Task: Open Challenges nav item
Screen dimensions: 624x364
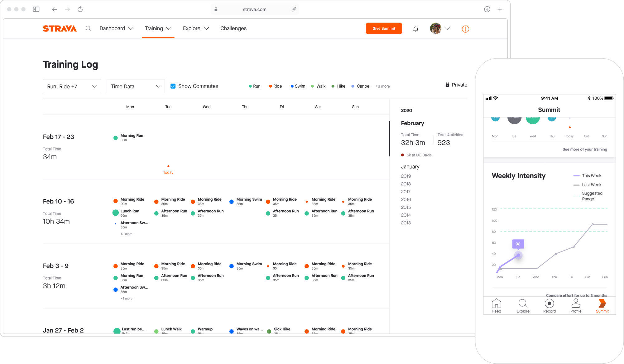Action: point(233,28)
